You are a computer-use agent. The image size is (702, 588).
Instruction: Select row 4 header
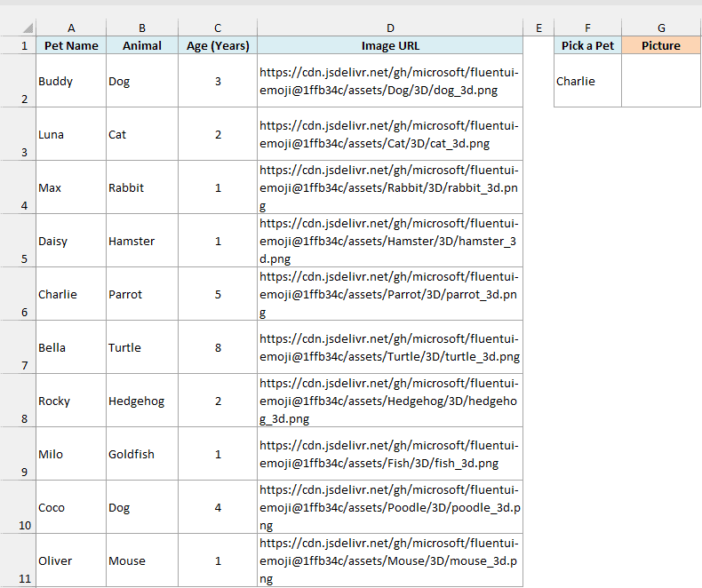pos(18,187)
